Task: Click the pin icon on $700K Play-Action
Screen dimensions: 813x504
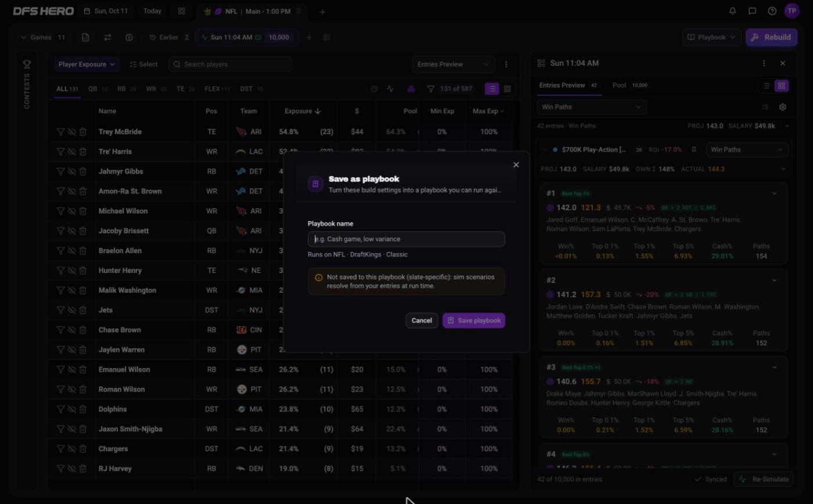Action: click(x=694, y=150)
